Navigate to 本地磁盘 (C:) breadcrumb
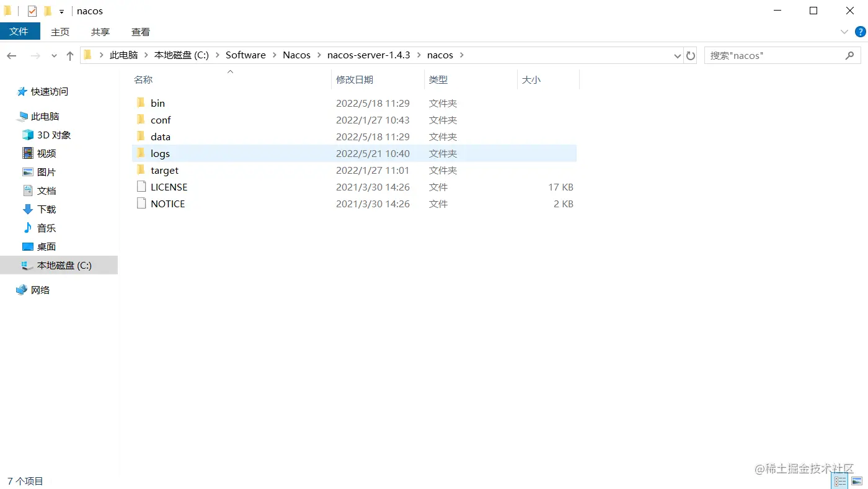 click(181, 55)
